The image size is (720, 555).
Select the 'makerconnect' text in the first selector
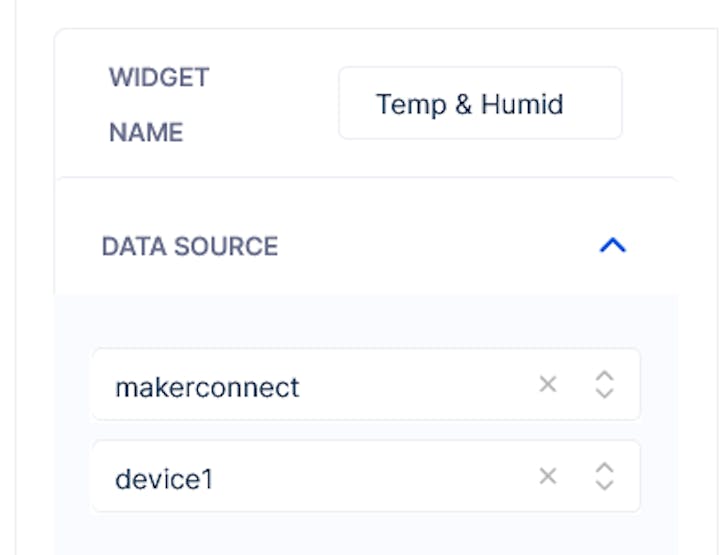(207, 387)
